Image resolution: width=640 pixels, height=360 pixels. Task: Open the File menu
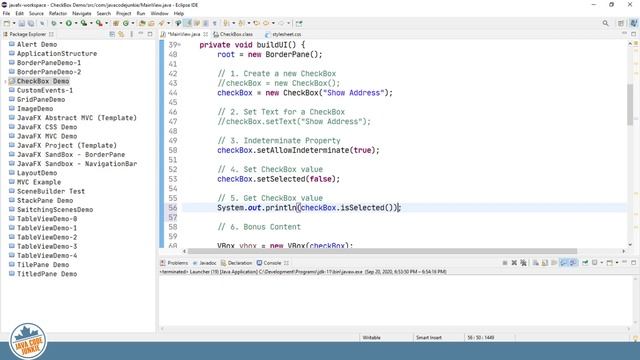(6, 13)
